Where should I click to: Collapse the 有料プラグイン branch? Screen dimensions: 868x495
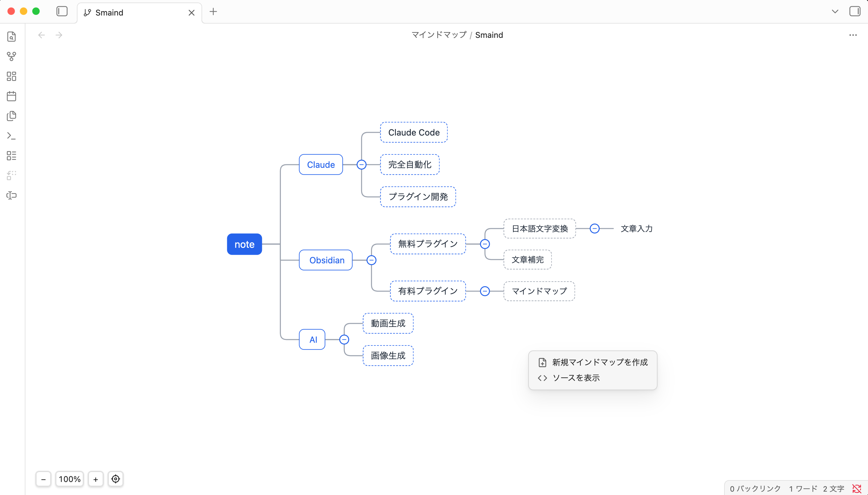point(485,291)
